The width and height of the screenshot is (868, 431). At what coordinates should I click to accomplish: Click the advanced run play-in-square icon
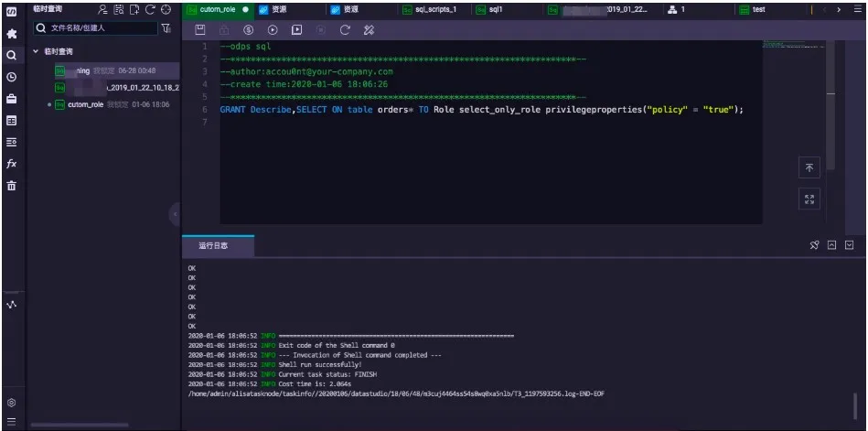tap(296, 30)
